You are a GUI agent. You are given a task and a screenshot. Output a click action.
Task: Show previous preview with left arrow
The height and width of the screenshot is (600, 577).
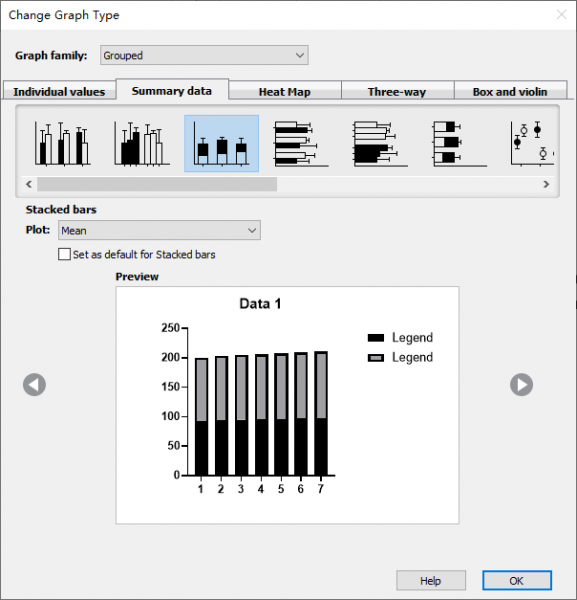pos(34,385)
